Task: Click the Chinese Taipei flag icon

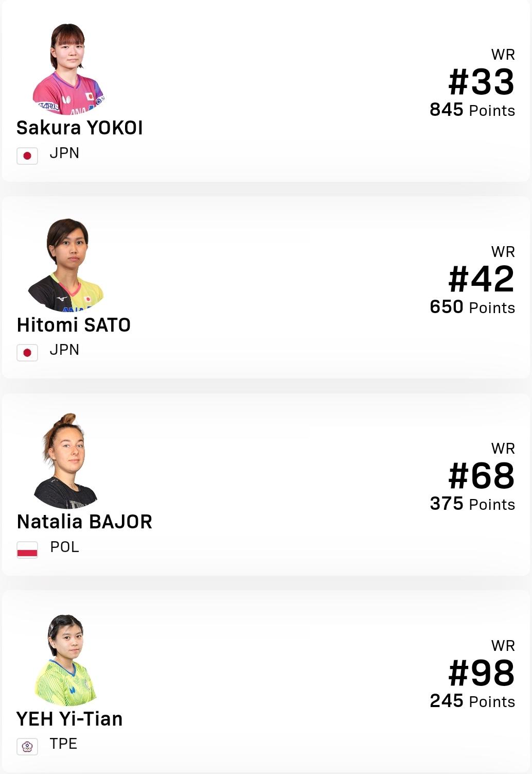Action: pos(27,746)
